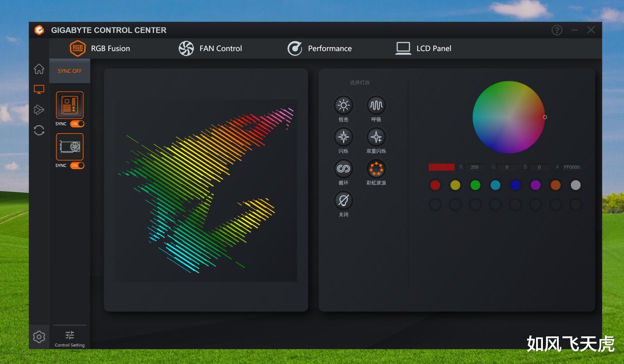Select the purple preset color swatch
Viewport: 624px width, 364px height.
tap(536, 185)
